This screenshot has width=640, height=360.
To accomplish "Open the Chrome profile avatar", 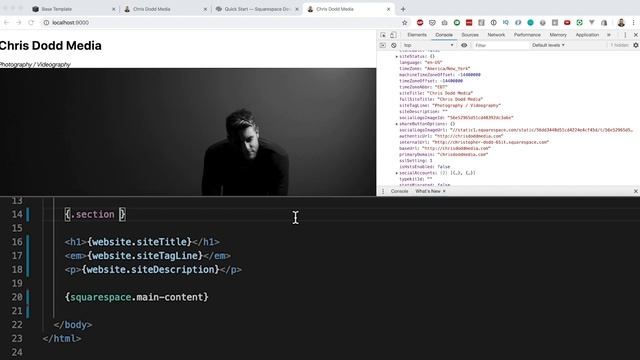I will (x=621, y=23).
